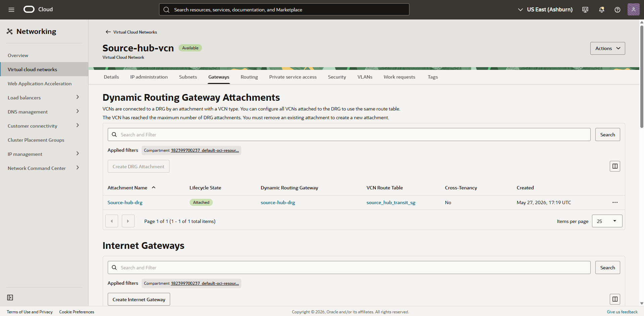Go to previous page of DRG attachments
Image resolution: width=644 pixels, height=316 pixels.
(112, 221)
